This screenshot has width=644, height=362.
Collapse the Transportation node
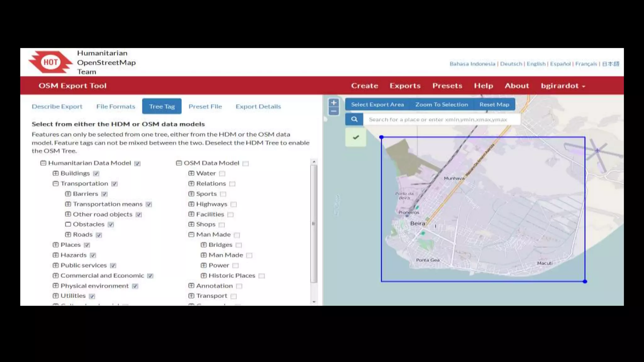point(56,184)
